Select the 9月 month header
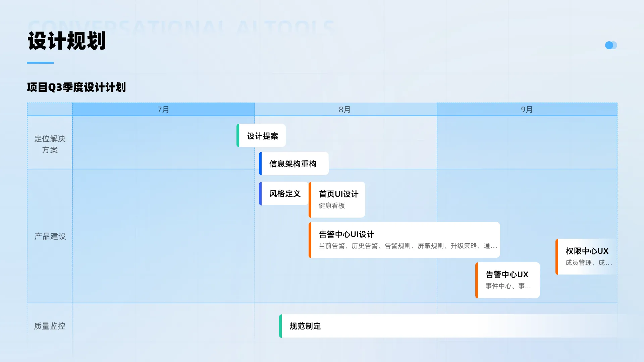 point(527,109)
